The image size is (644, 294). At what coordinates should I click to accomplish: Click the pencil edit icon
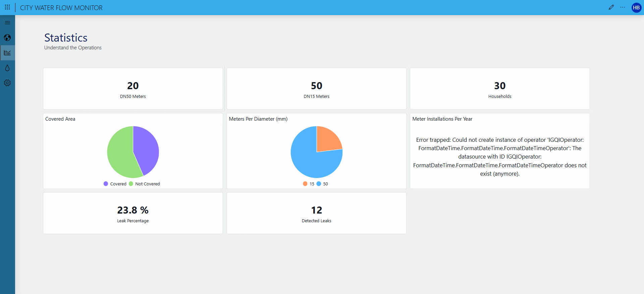[611, 7]
